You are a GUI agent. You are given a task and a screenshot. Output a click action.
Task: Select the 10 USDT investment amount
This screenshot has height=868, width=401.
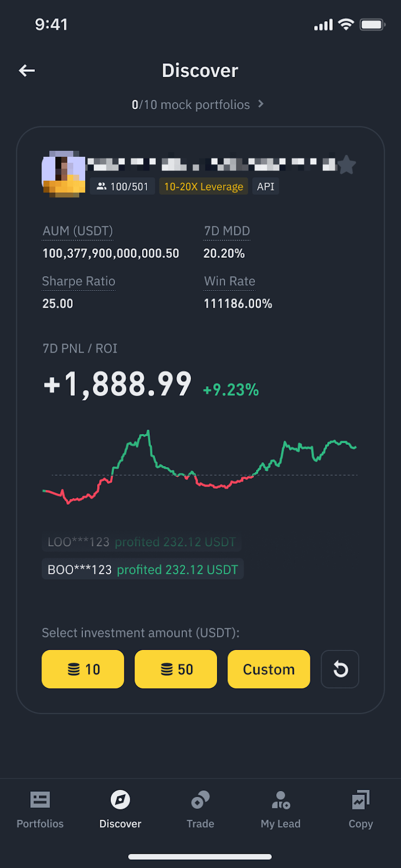[x=83, y=669]
